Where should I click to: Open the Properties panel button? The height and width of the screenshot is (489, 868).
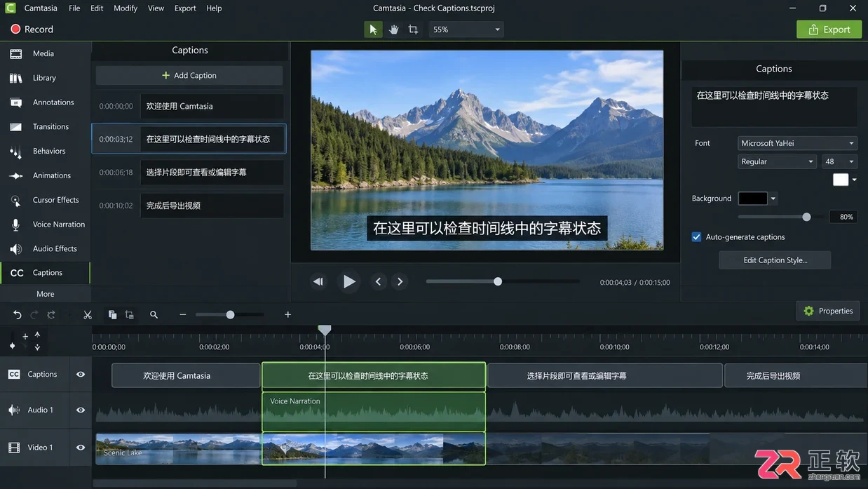pos(828,311)
